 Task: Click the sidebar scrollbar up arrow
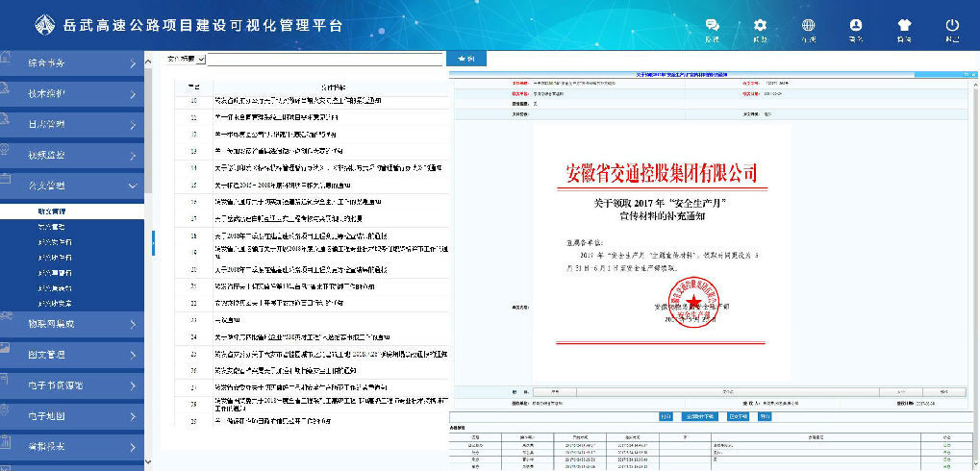click(148, 62)
